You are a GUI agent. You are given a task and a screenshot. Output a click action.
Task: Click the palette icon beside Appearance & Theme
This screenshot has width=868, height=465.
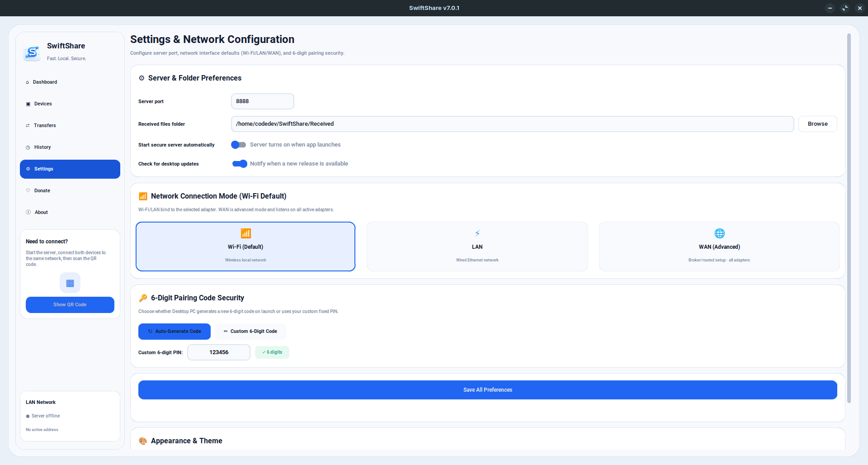click(x=143, y=441)
